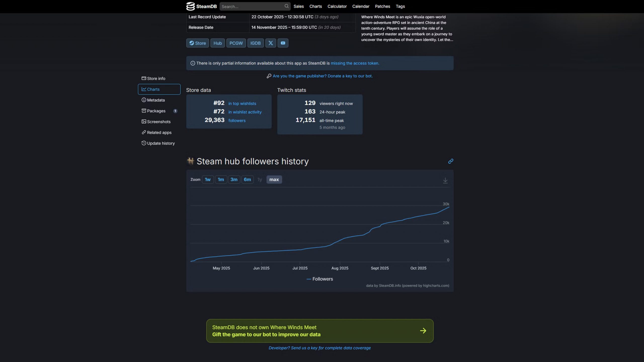Viewport: 644px width, 362px height.
Task: Toggle the Followers series in chart legend
Action: tap(319, 279)
